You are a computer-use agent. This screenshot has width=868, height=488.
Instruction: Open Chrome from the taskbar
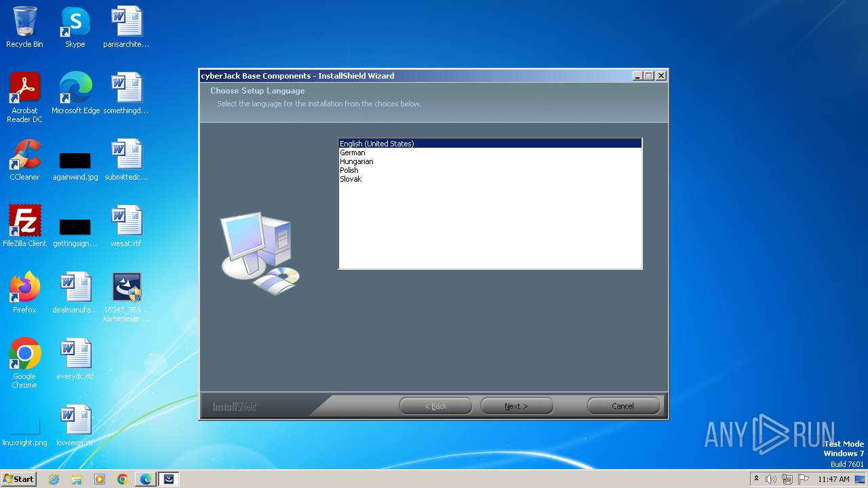(123, 479)
